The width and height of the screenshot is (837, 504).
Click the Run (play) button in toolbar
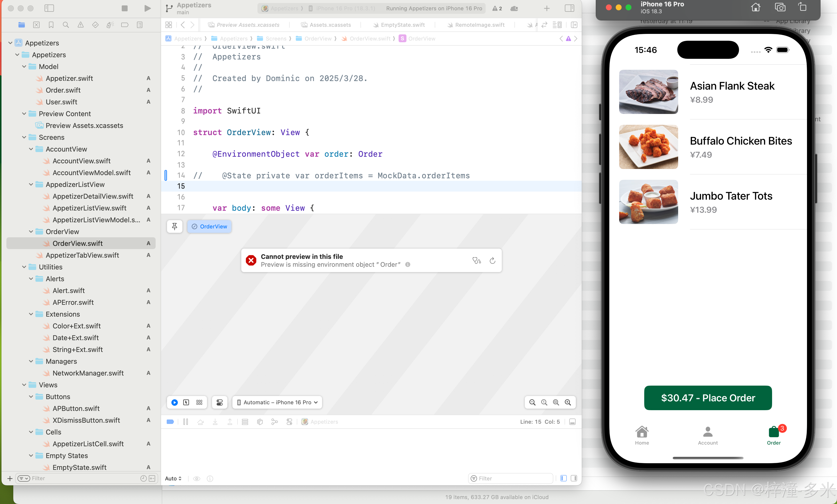tap(147, 8)
